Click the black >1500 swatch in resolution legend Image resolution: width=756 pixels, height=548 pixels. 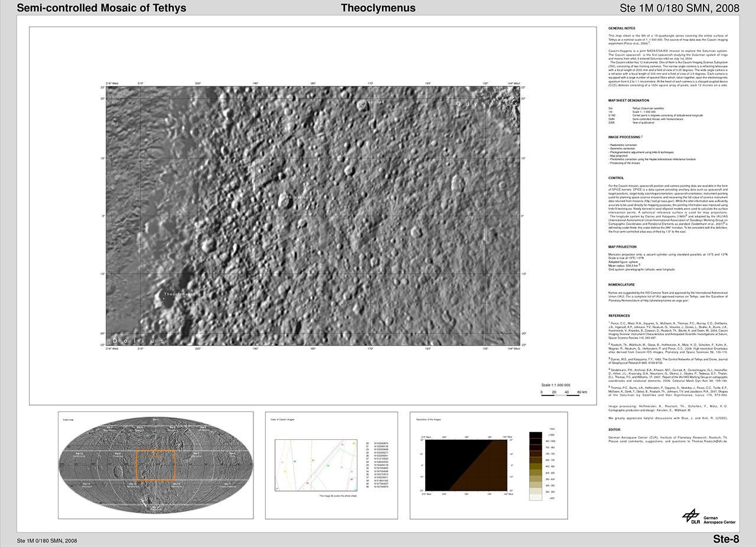[536, 434]
